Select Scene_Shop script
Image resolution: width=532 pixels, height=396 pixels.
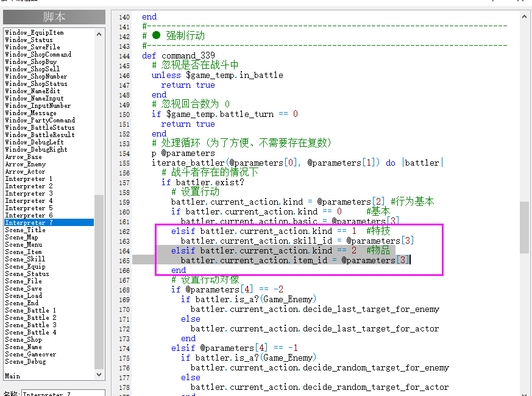click(x=23, y=340)
